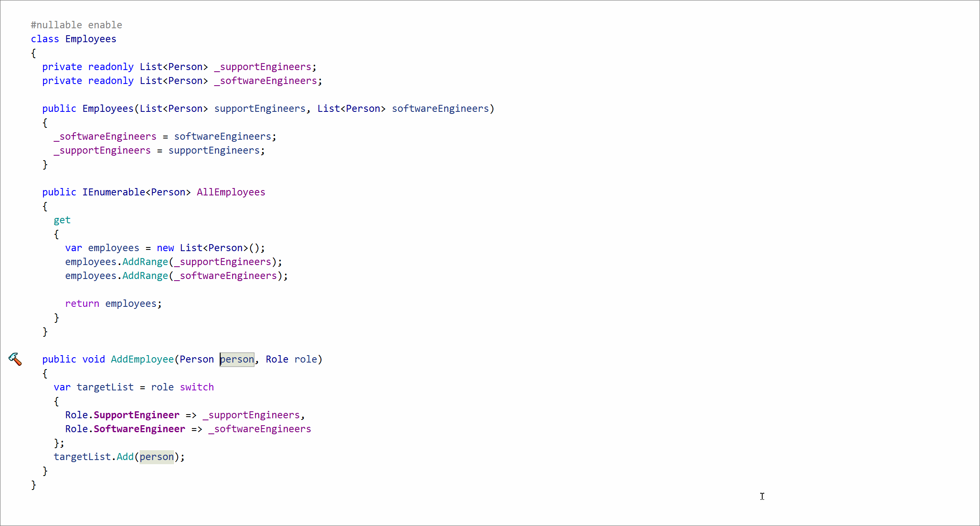Screen dimensions: 980x526
Task: Click the switch keyword after role
Action: (196, 387)
